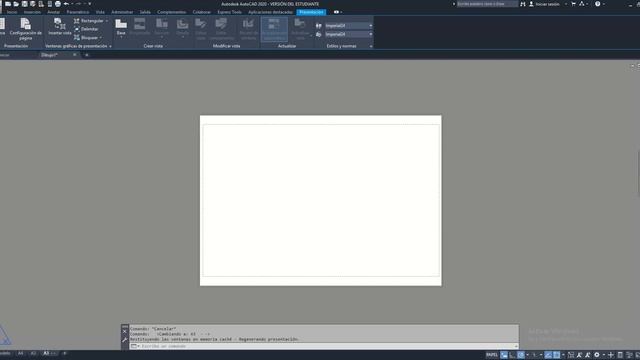Click the Open file icon in quick access toolbar
This screenshot has width=640, height=360.
coord(16,4)
